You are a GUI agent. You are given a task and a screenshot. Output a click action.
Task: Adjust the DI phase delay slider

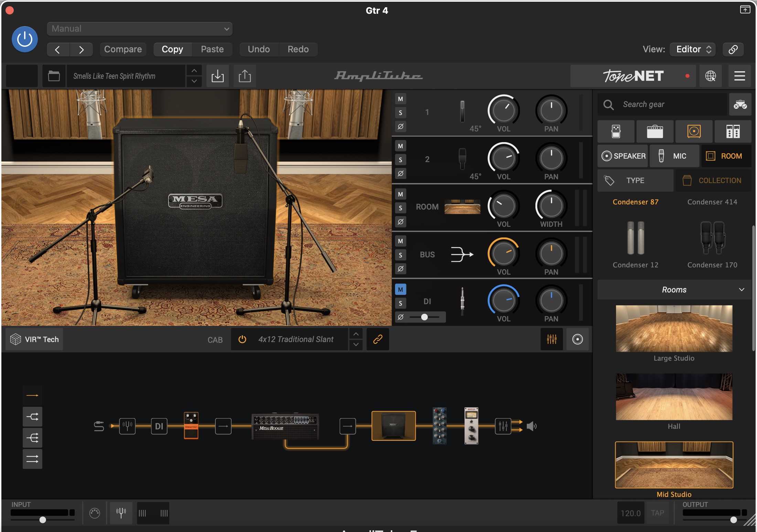425,317
